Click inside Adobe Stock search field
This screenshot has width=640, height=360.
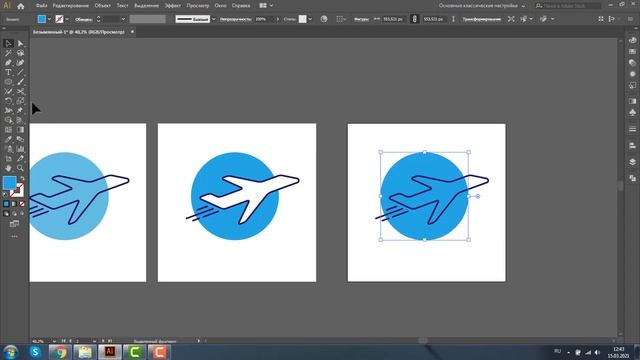tap(568, 6)
